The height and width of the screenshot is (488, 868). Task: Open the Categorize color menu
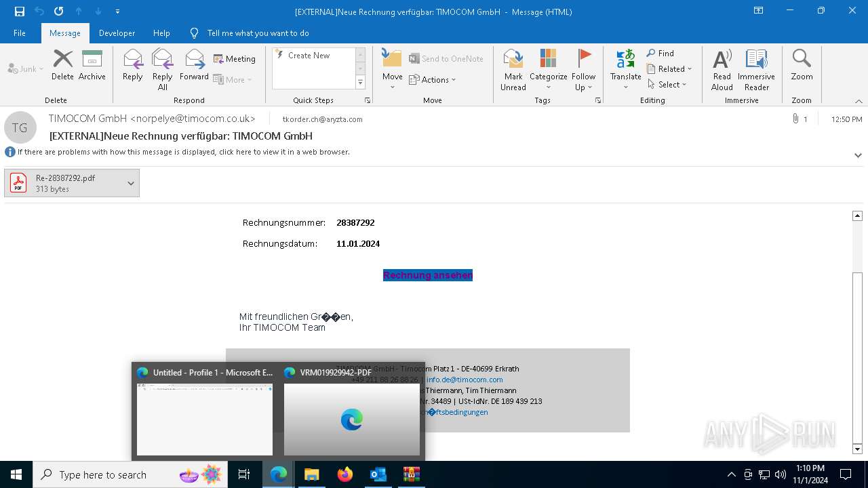tap(548, 70)
